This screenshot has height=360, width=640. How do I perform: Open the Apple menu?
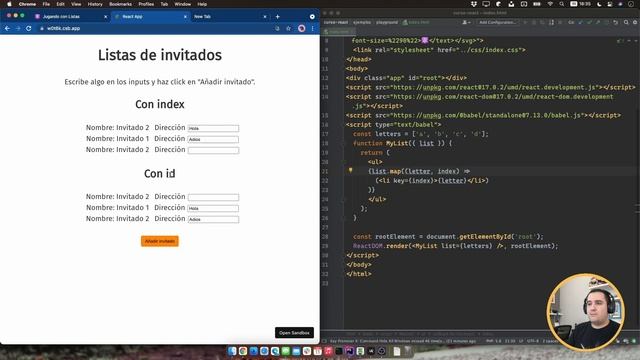(x=9, y=4)
